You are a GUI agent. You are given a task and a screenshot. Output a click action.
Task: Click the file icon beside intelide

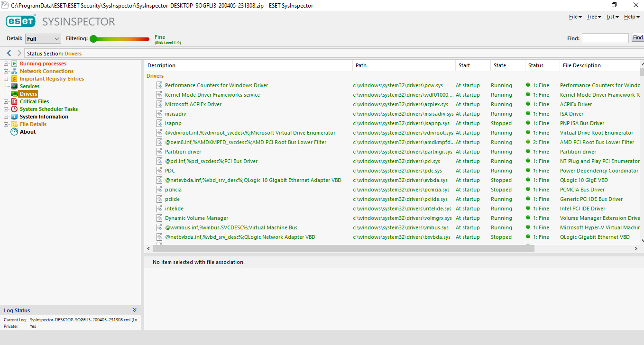tap(159, 209)
